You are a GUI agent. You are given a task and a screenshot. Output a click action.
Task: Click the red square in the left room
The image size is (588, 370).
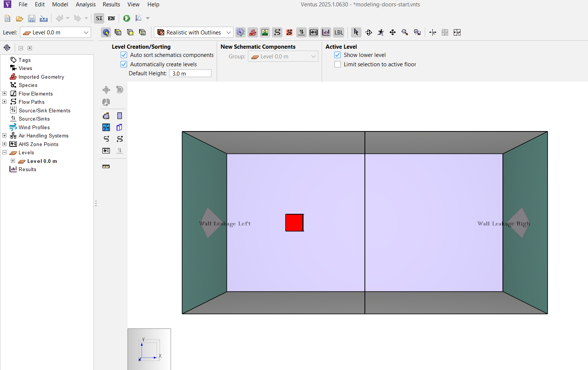click(294, 223)
